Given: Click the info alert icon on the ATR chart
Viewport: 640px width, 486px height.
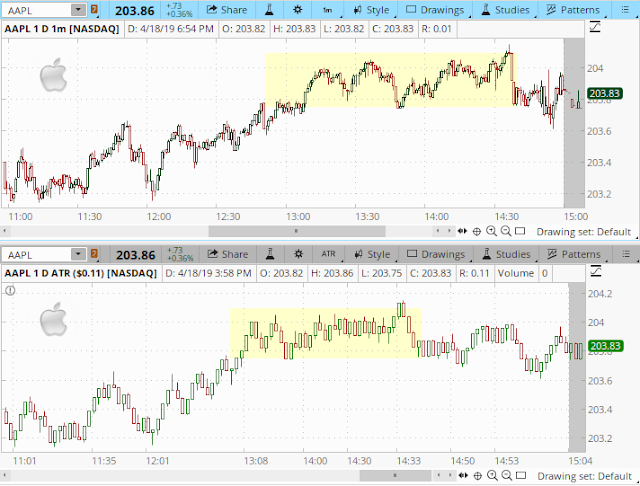Looking at the screenshot, I should pyautogui.click(x=10, y=291).
